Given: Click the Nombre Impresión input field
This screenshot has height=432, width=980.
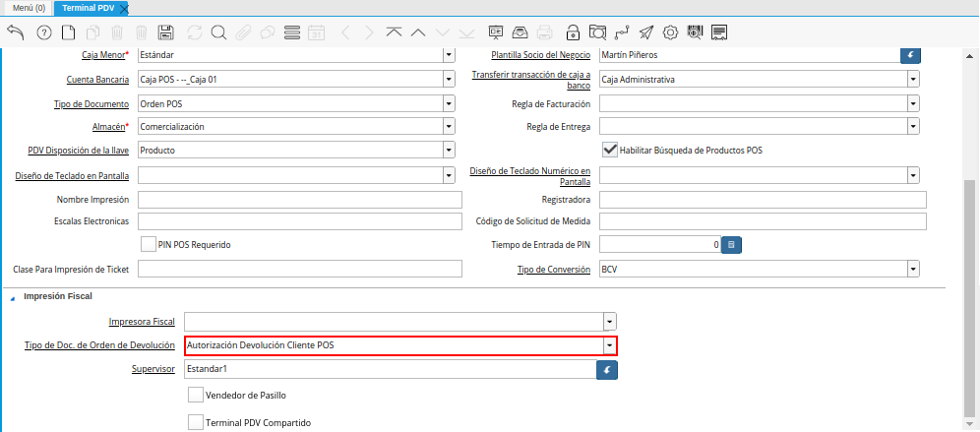Looking at the screenshot, I should [x=300, y=200].
